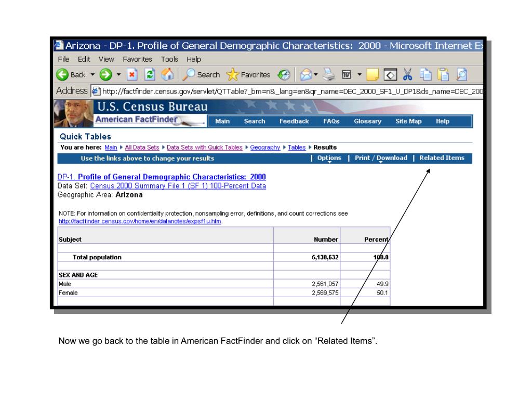Select the Glossary tab in FactFinder navigation
The image size is (532, 399).
tap(367, 121)
